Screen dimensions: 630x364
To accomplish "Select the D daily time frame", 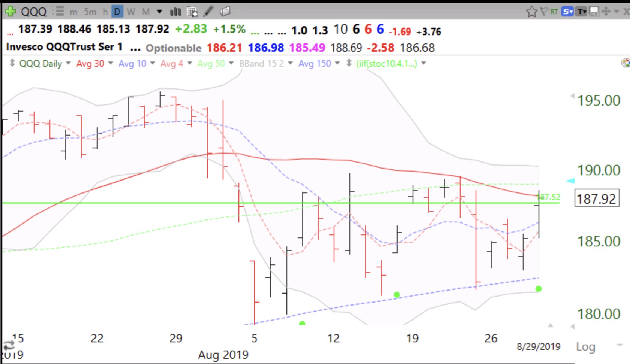I will (117, 12).
